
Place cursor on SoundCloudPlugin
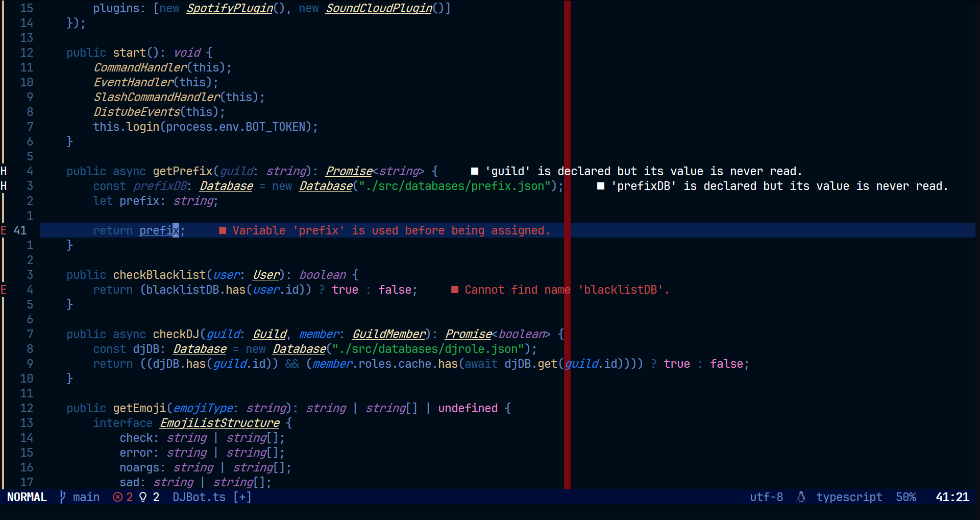379,8
